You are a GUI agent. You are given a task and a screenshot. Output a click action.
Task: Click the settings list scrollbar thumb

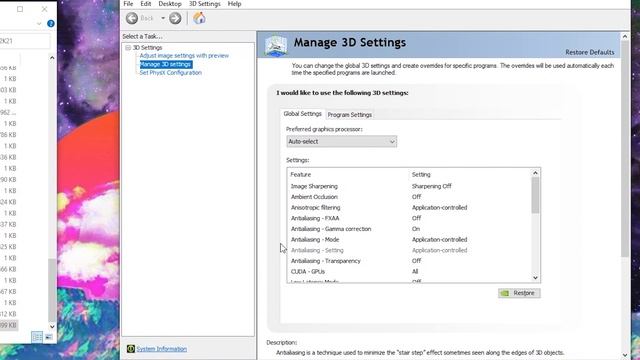click(535, 196)
